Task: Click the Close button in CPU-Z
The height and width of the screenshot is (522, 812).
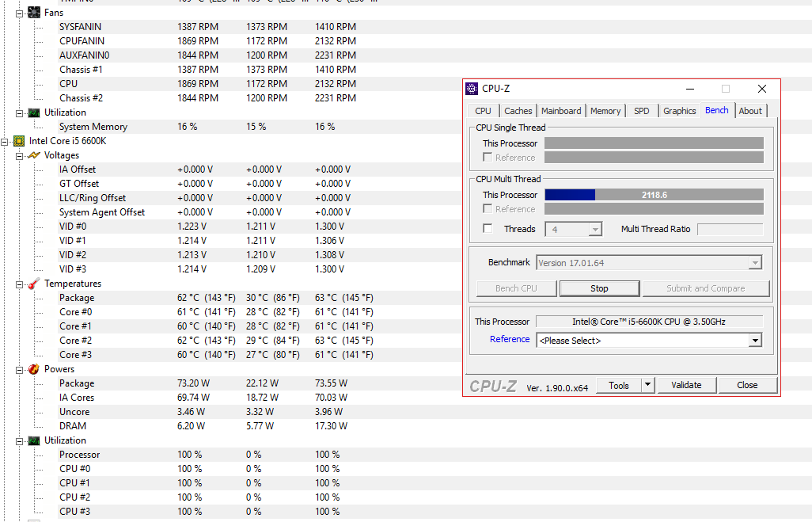Action: point(748,385)
